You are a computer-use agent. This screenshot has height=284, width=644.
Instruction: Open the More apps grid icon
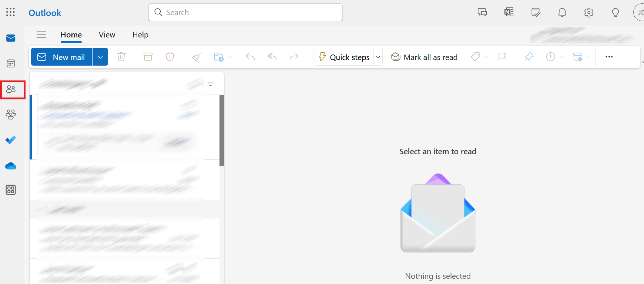pos(11,190)
